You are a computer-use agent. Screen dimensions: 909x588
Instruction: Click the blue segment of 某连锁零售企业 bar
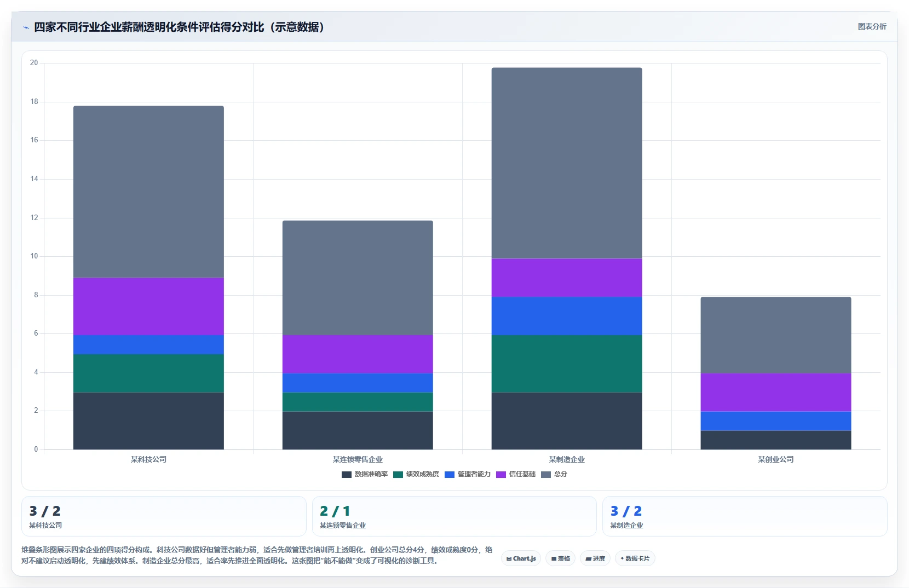point(358,383)
